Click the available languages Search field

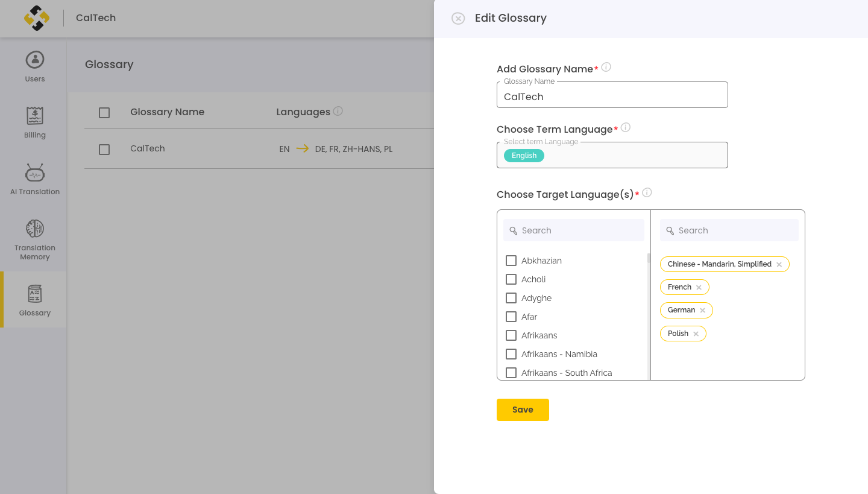(574, 230)
